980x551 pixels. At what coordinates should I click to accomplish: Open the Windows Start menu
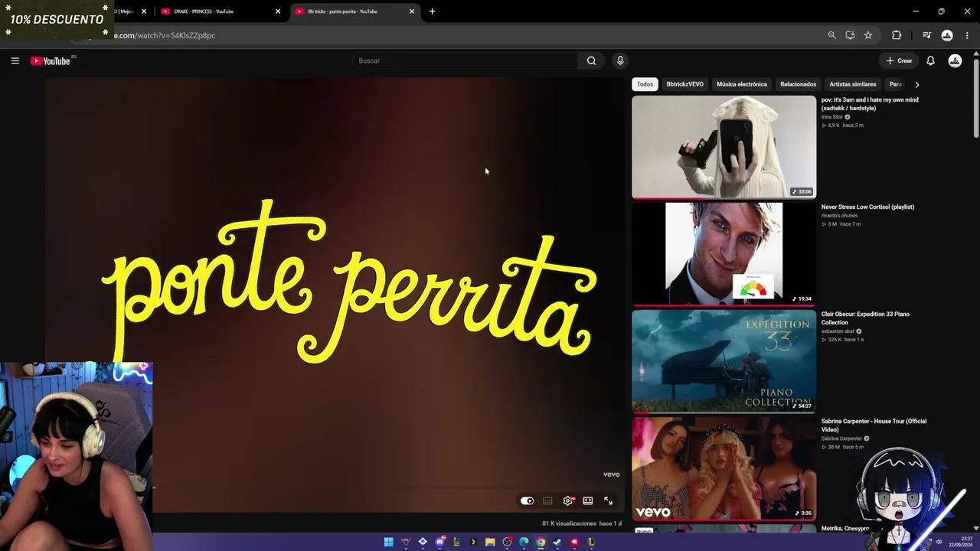(388, 542)
